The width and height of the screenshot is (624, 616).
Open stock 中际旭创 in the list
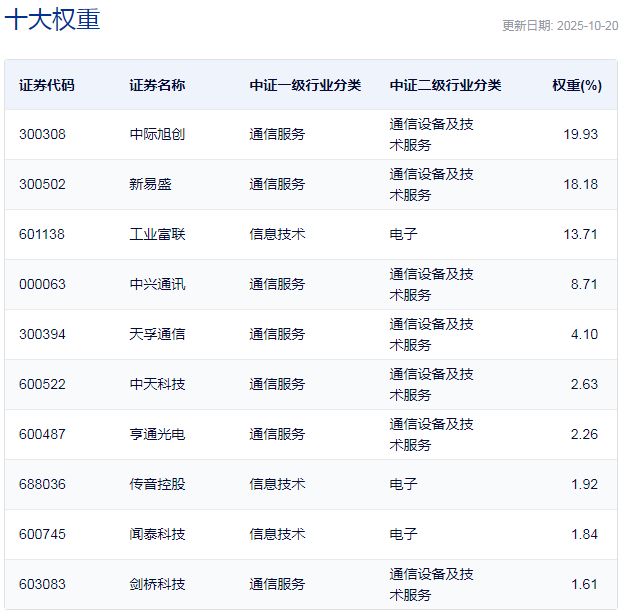157,134
